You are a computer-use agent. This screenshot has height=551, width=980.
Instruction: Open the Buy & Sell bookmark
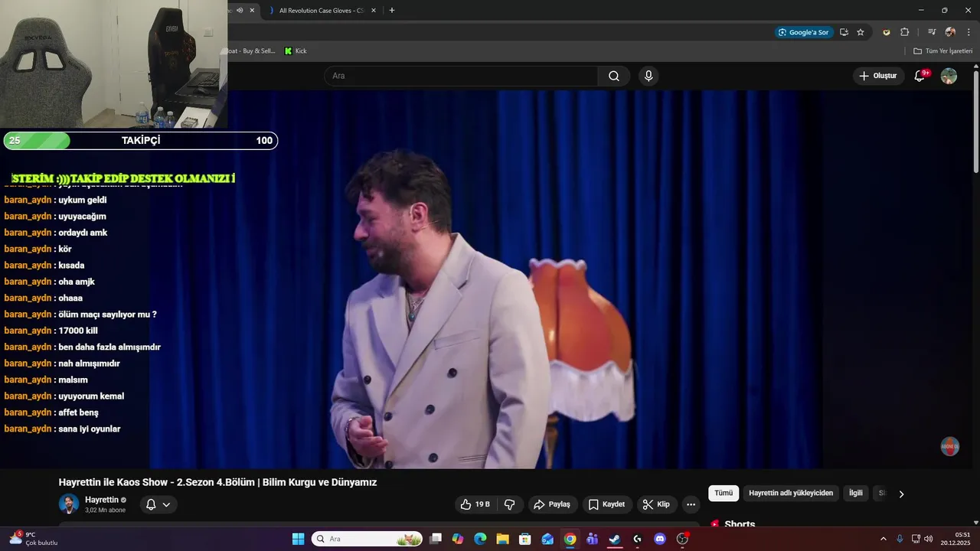(251, 51)
